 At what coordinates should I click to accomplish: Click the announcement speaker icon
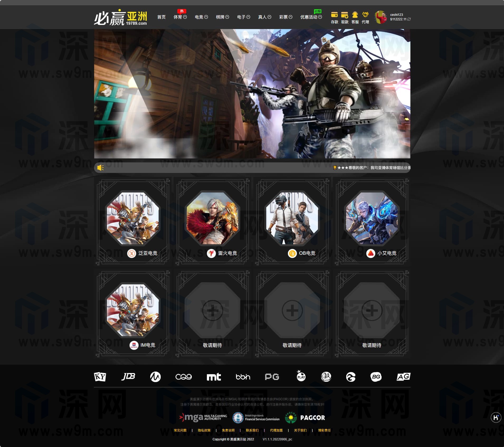101,168
